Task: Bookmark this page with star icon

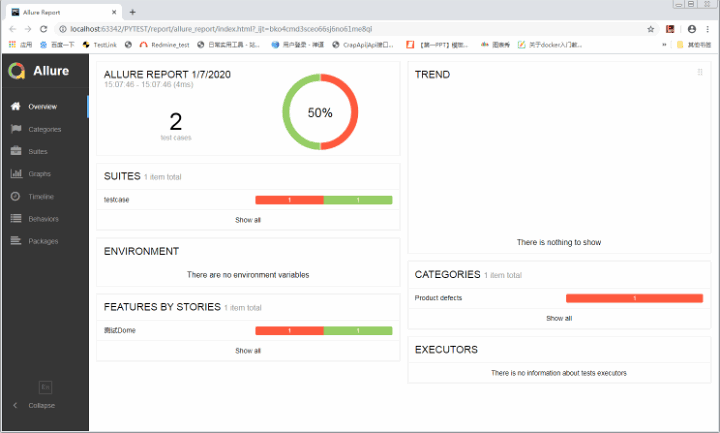Action: [x=651, y=29]
